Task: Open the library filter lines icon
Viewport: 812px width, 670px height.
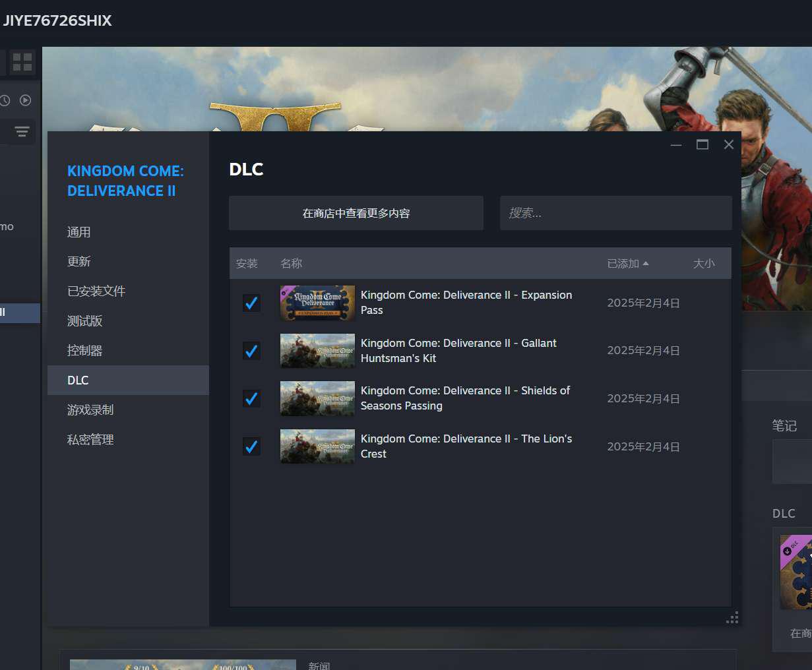Action: [x=22, y=132]
